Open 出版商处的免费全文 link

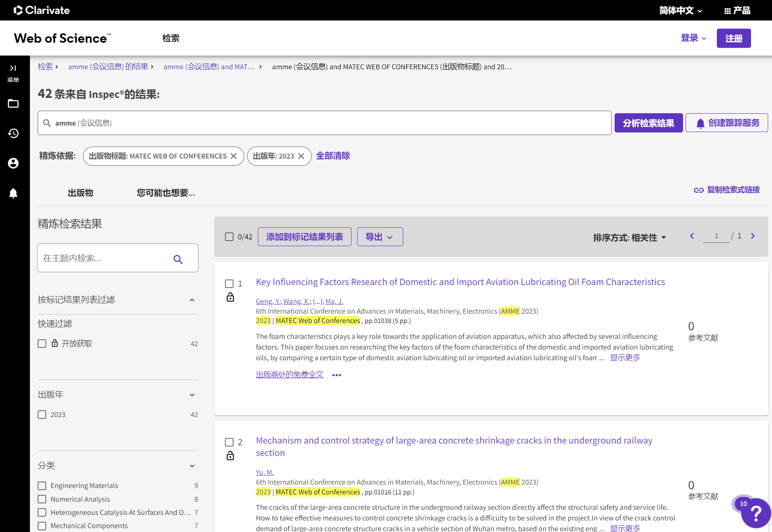(290, 375)
